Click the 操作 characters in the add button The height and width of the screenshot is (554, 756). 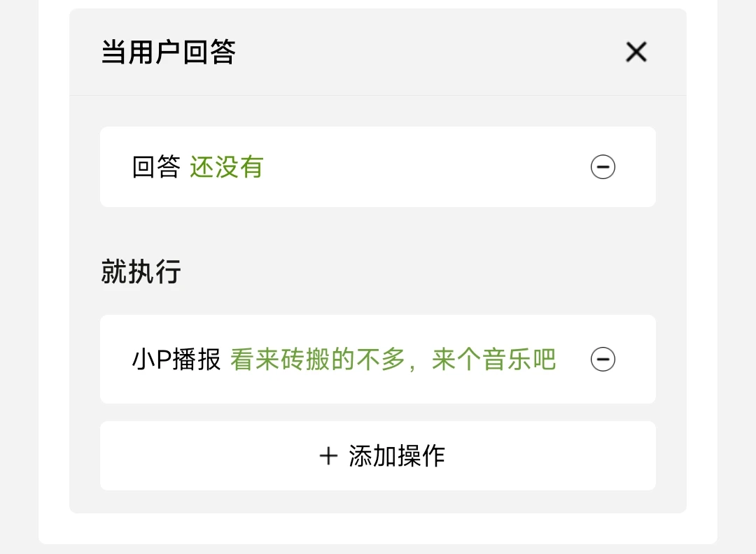[421, 456]
